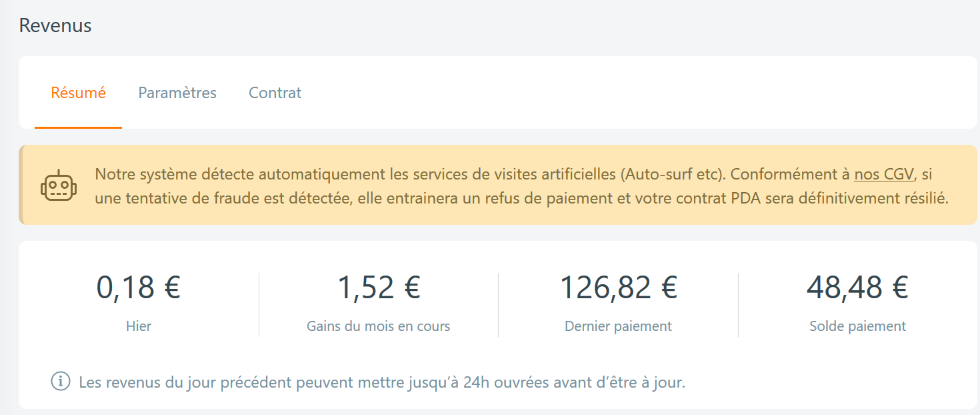This screenshot has width=980, height=415.
Task: Switch to the Paramètres tab
Action: (x=177, y=93)
